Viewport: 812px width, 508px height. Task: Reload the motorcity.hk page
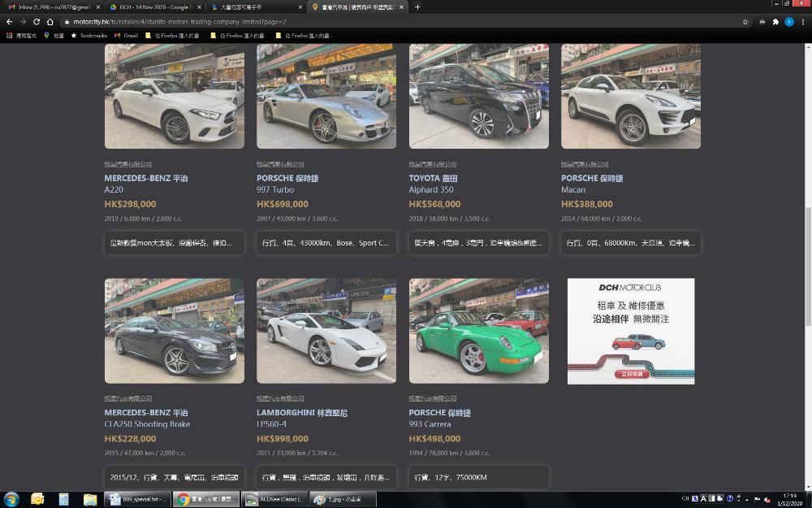37,22
